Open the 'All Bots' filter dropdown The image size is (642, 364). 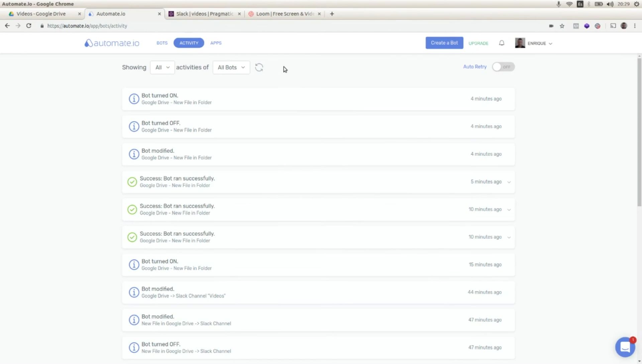click(231, 67)
